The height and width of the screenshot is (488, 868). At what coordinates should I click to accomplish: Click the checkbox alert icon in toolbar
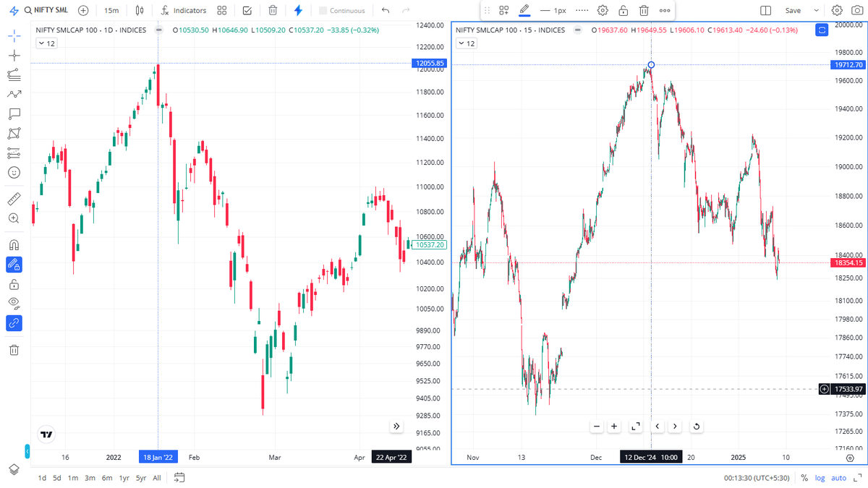(x=247, y=11)
